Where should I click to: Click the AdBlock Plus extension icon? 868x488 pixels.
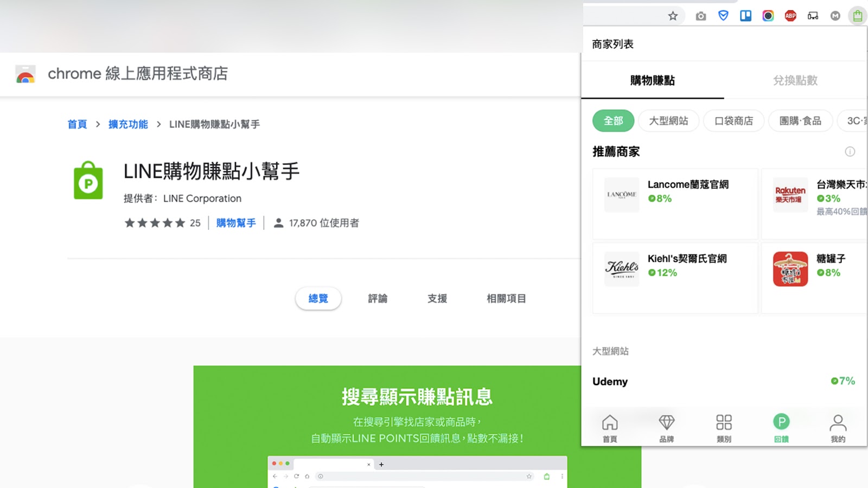[x=790, y=16]
